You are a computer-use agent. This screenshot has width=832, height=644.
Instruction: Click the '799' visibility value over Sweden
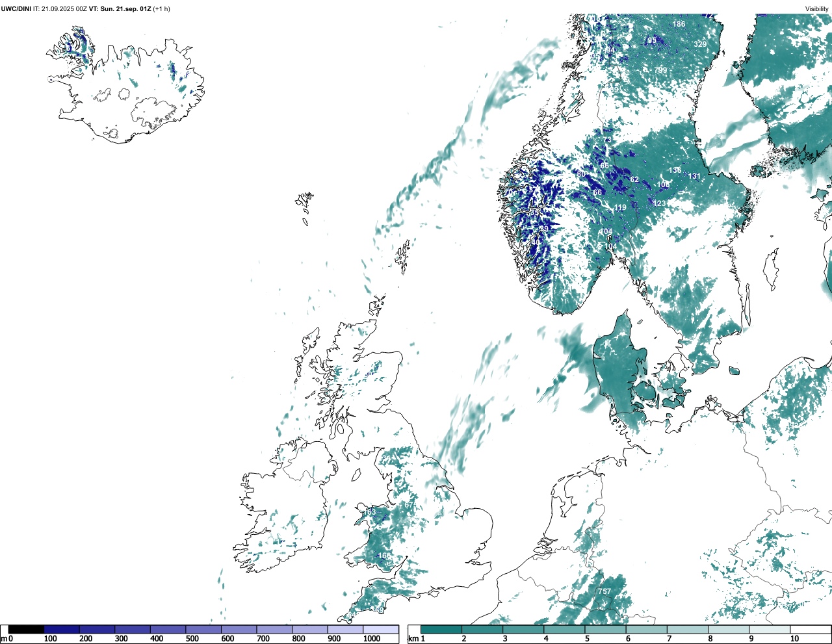point(660,70)
